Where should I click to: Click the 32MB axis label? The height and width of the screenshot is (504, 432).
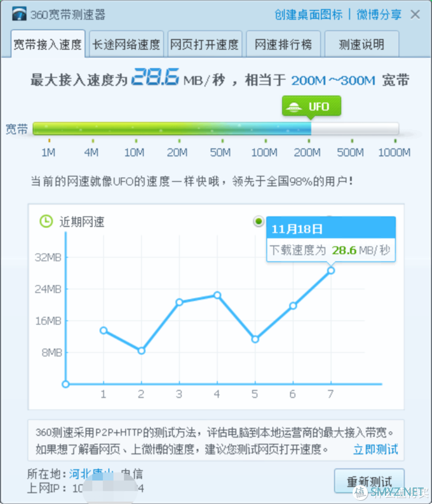(x=48, y=258)
